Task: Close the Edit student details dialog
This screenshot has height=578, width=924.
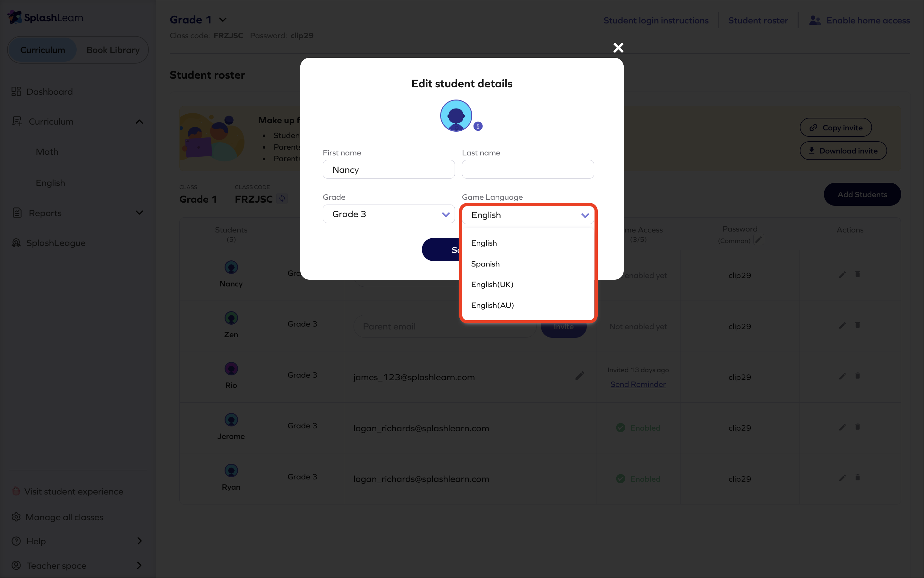Action: click(618, 48)
